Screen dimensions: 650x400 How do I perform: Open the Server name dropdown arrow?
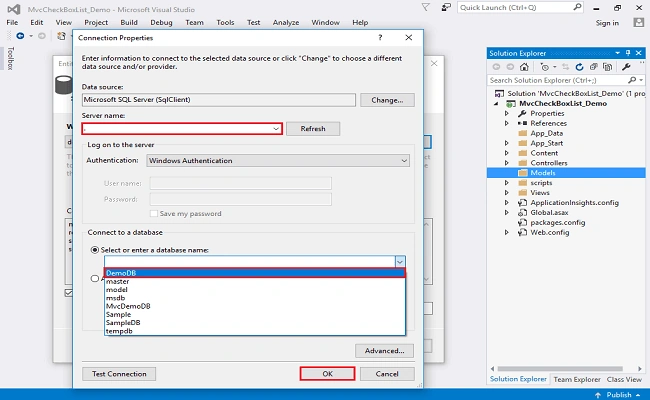[276, 129]
